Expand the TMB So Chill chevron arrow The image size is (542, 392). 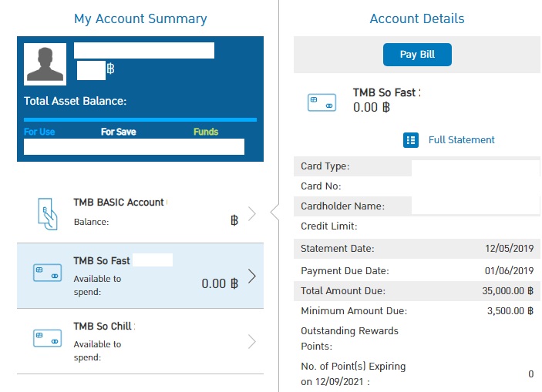coord(252,342)
